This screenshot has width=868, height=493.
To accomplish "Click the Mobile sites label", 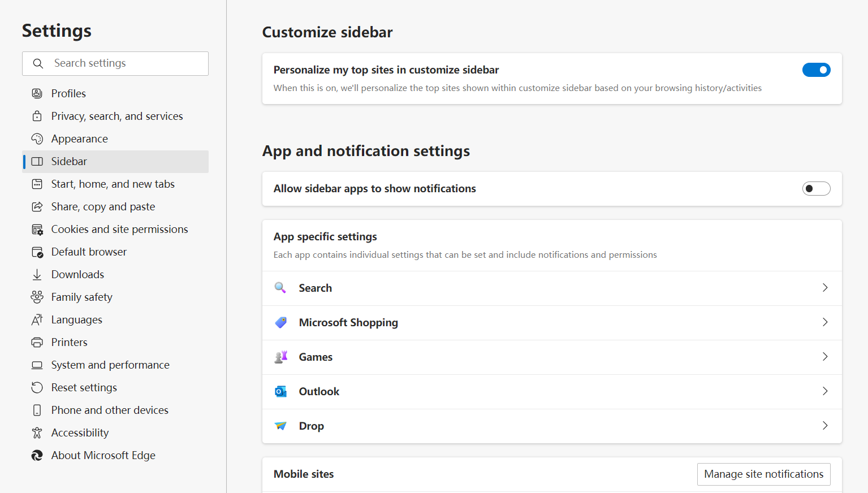I will (x=304, y=474).
